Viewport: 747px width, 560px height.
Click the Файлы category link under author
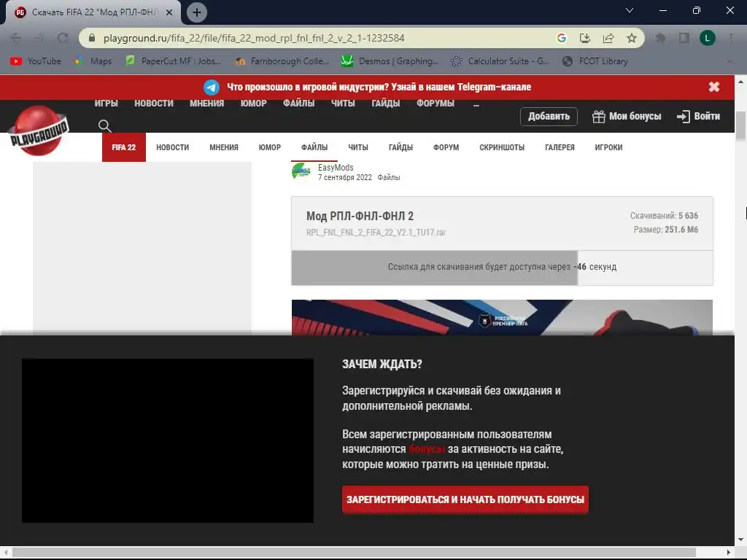pyautogui.click(x=389, y=178)
